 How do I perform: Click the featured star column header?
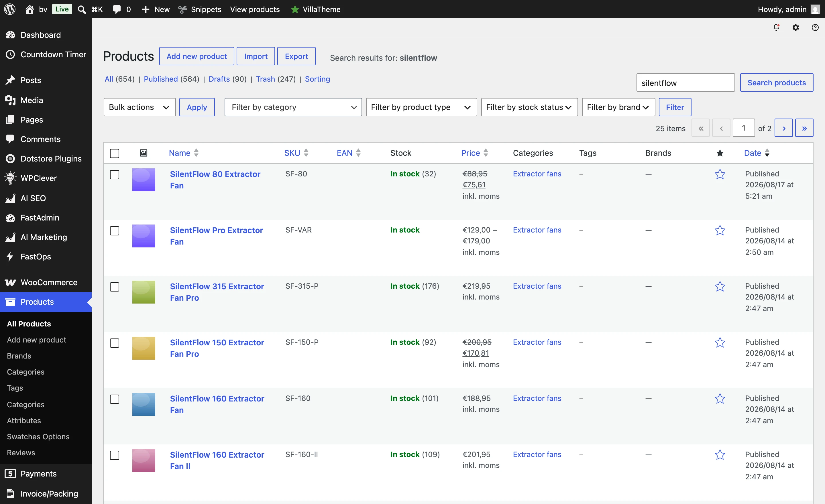pyautogui.click(x=720, y=153)
